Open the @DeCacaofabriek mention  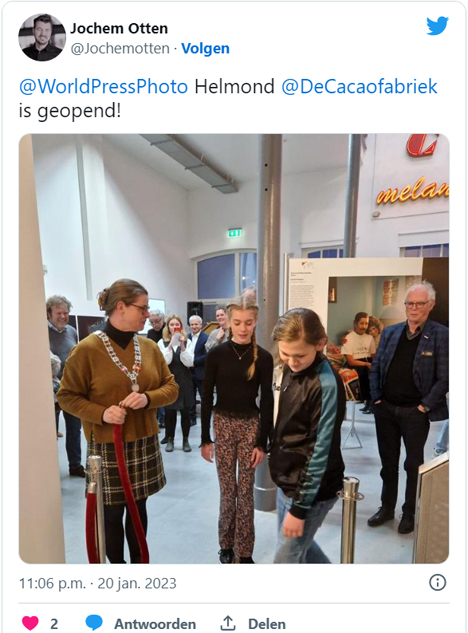point(359,86)
